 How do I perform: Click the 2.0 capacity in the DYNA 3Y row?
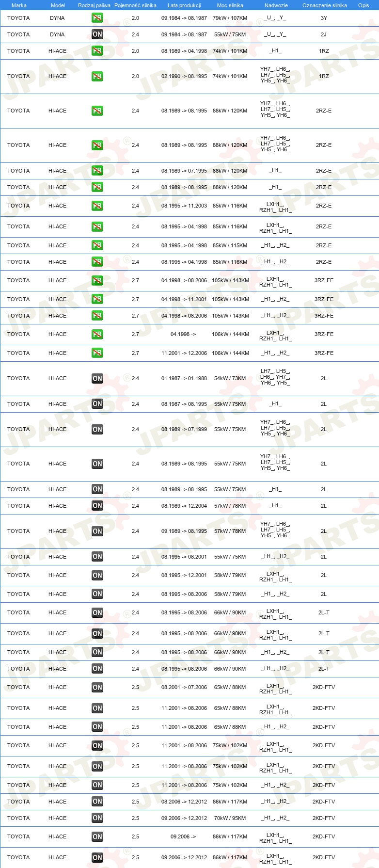click(x=135, y=18)
